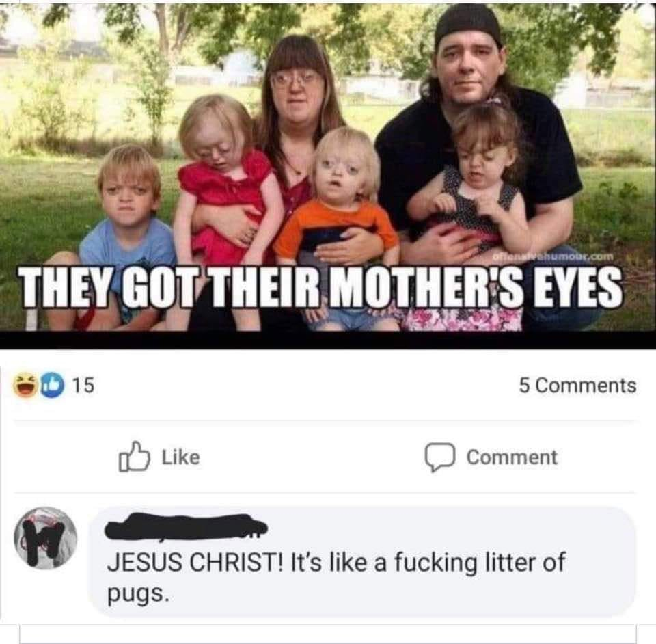Open the reactions count showing 15
This screenshot has height=644, width=656.
tap(82, 386)
